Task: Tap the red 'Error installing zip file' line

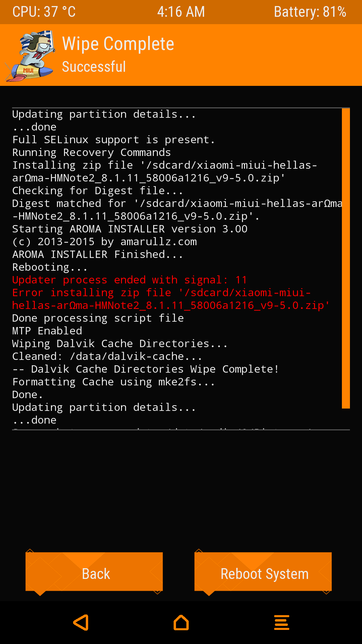Action: tap(161, 293)
